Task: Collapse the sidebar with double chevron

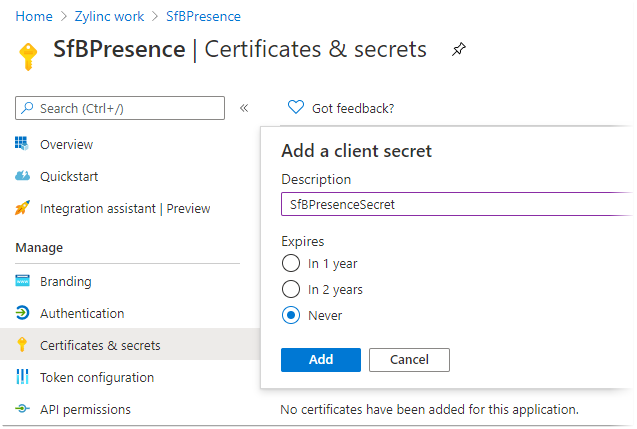Action: tap(244, 108)
